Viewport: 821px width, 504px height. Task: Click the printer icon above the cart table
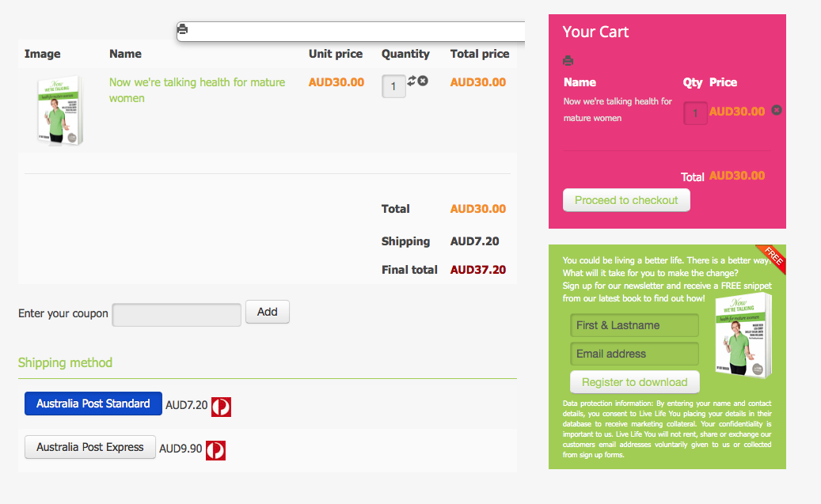point(183,30)
